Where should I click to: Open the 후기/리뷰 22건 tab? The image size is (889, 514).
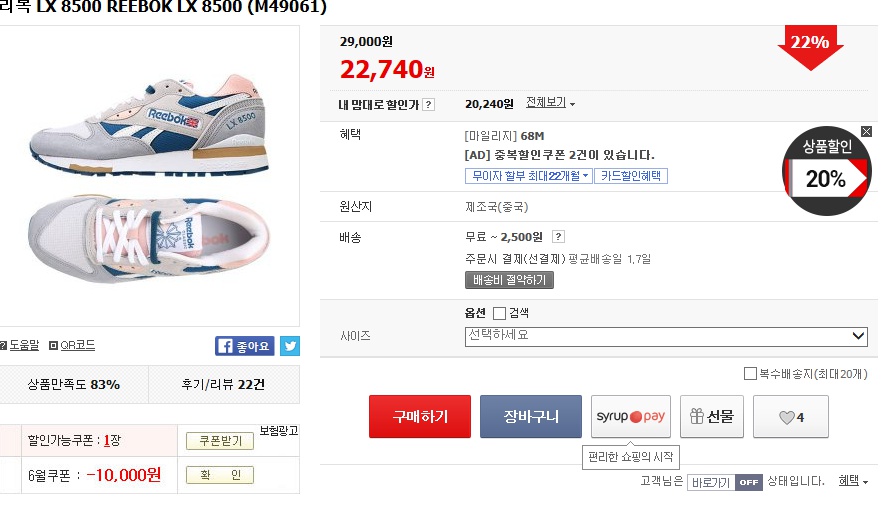223,384
